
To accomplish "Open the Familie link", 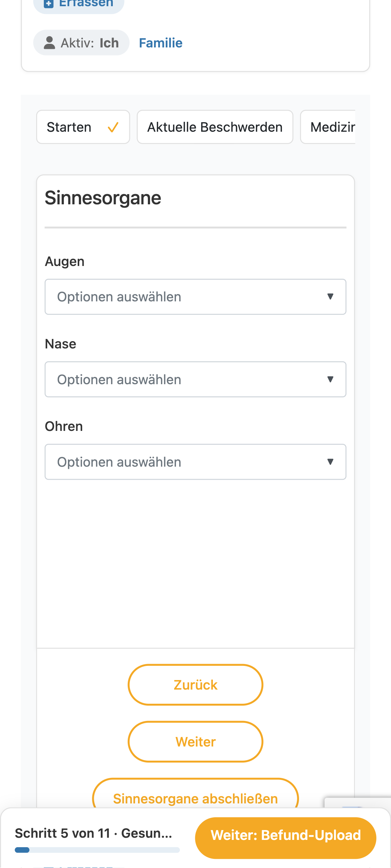I will (161, 43).
